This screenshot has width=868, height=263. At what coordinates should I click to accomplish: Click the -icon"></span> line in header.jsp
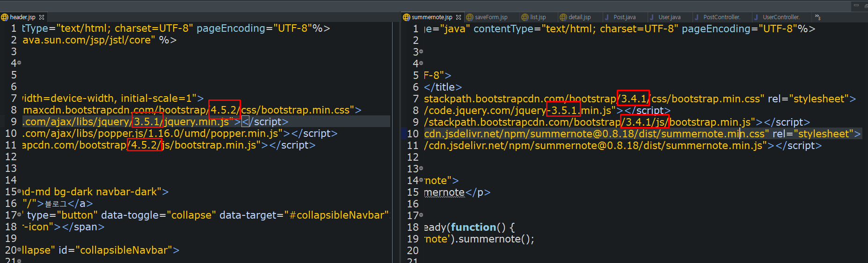tap(64, 227)
